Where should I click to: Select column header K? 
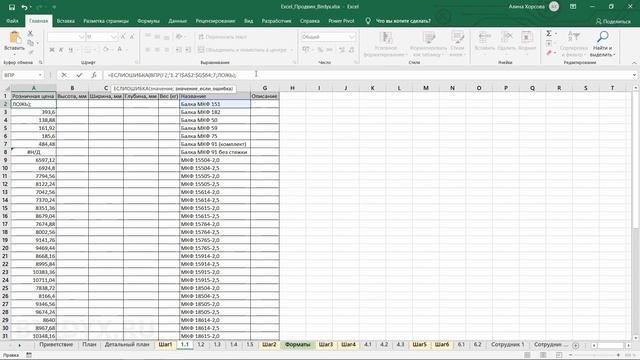pos(372,88)
